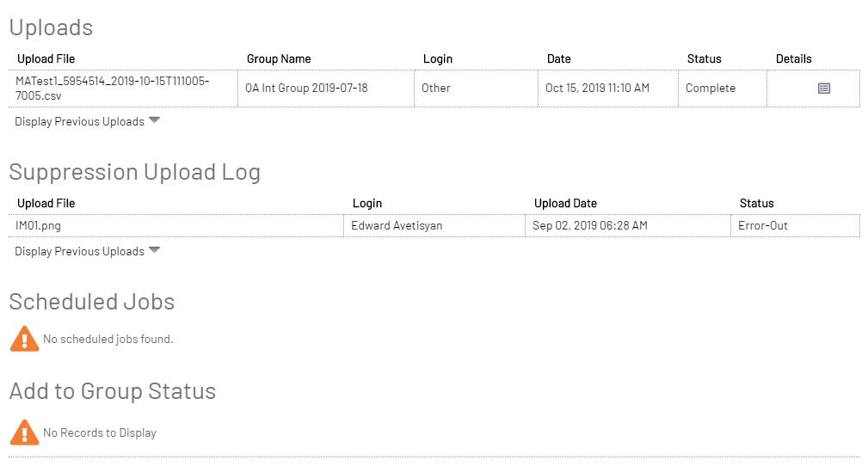Click warning icon beside No Records to Display
Image resolution: width=868 pixels, height=472 pixels.
pos(24,432)
